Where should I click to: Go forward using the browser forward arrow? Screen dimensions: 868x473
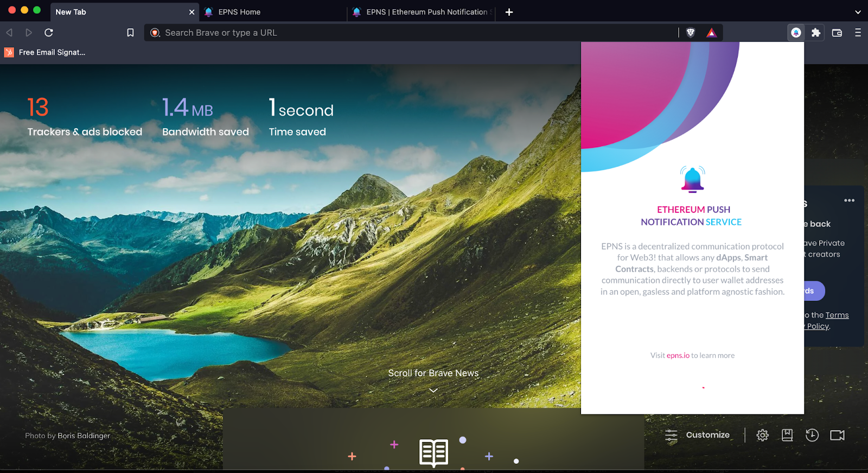coord(29,33)
